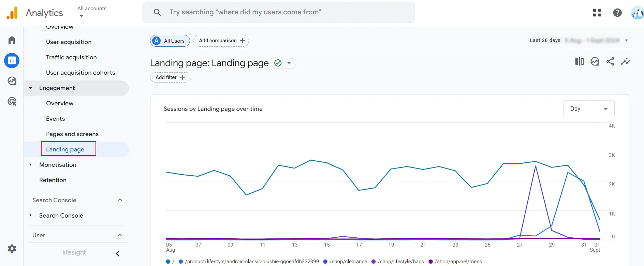Click the Add filter button
The height and width of the screenshot is (266, 644).
170,77
